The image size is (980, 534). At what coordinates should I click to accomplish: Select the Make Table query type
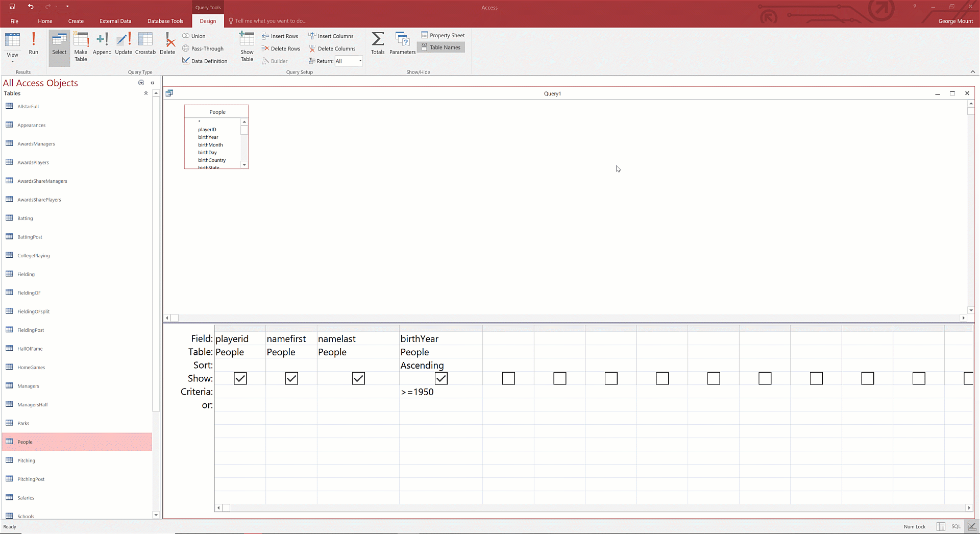81,46
